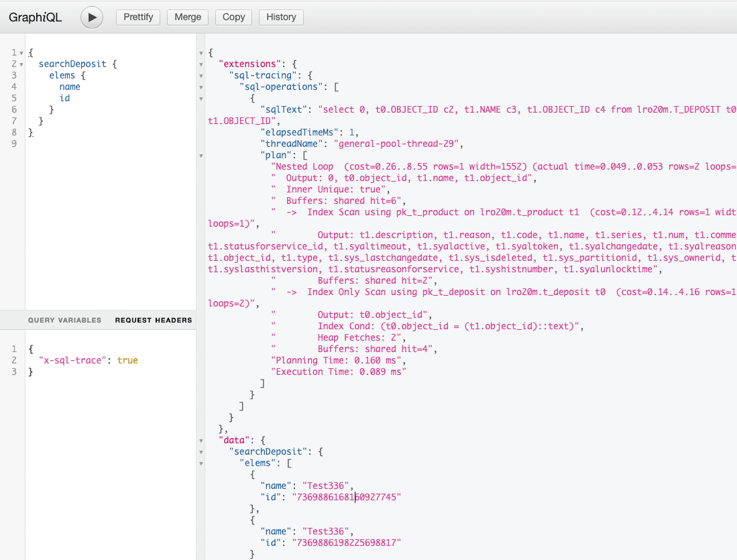Collapse the "extensions" node in the response
The width and height of the screenshot is (737, 560).
[x=201, y=64]
